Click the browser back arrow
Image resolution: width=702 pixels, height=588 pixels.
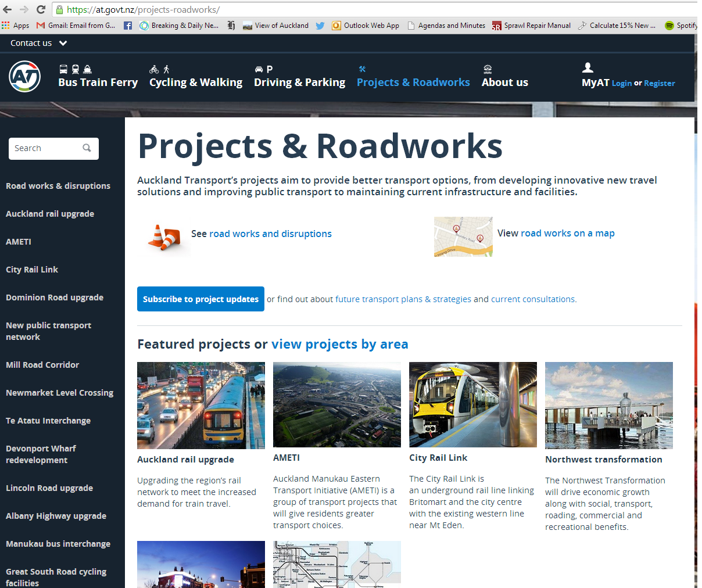tap(8, 9)
